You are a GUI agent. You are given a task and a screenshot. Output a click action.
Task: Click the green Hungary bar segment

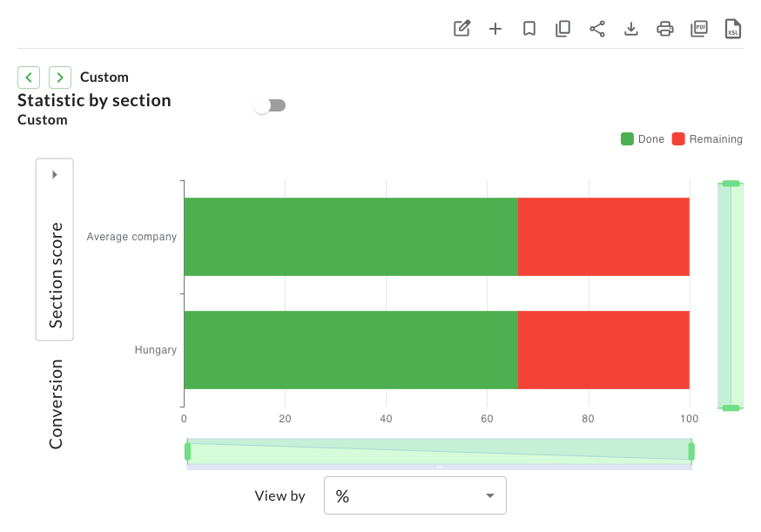350,350
